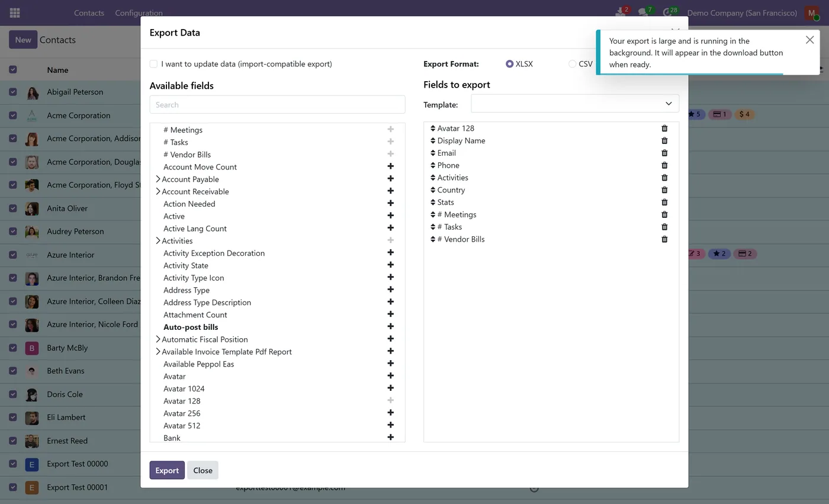Viewport: 829px width, 504px height.
Task: Add Avatar 512 field with plus icon
Action: (x=390, y=425)
